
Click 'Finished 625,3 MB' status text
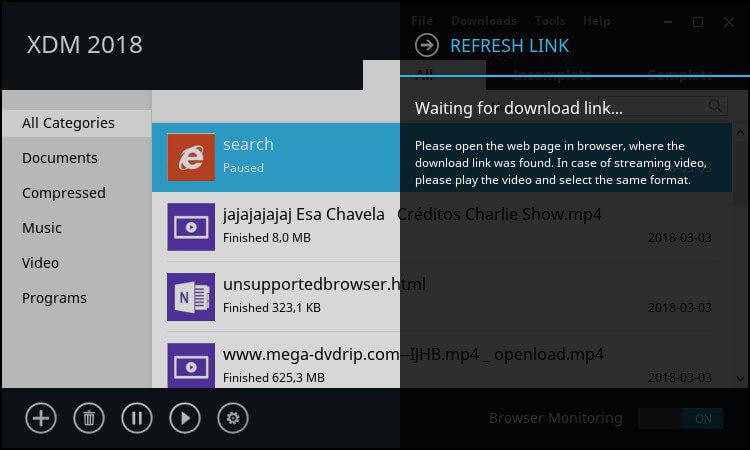[x=274, y=378]
